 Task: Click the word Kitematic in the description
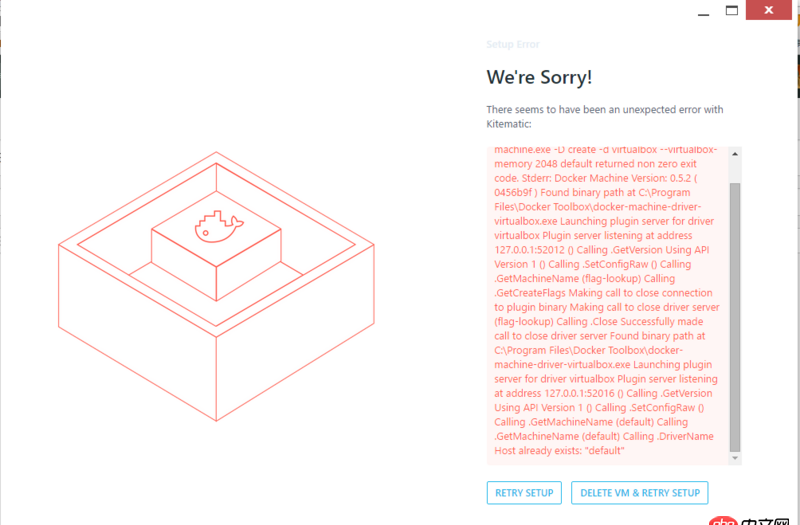pos(509,124)
